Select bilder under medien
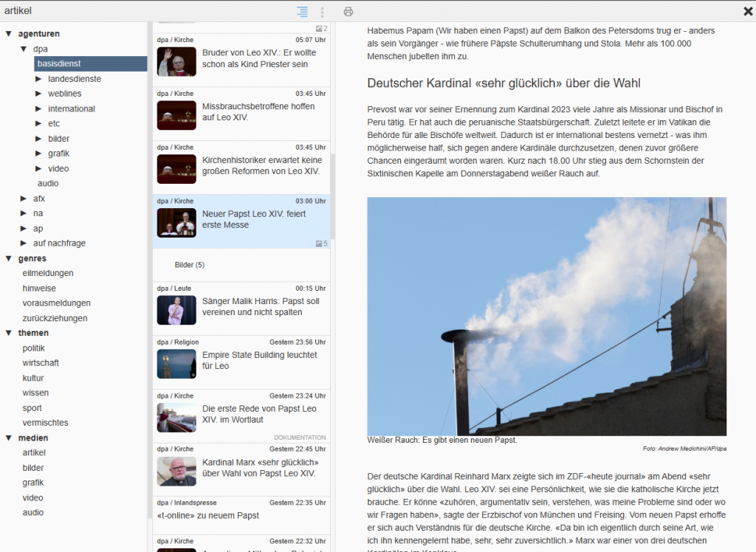Image resolution: width=756 pixels, height=552 pixels. [32, 468]
